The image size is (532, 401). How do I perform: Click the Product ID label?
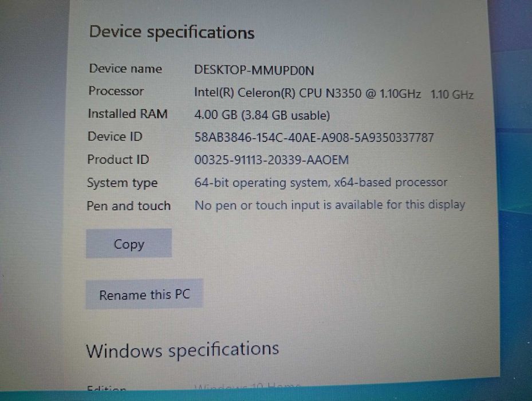(x=118, y=159)
